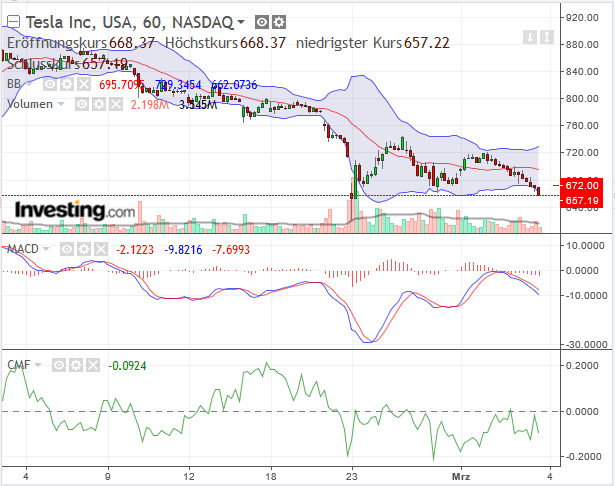Screen dimensions: 615x486
Task: Open settings gear for Tesla Inc series
Action: click(279, 22)
